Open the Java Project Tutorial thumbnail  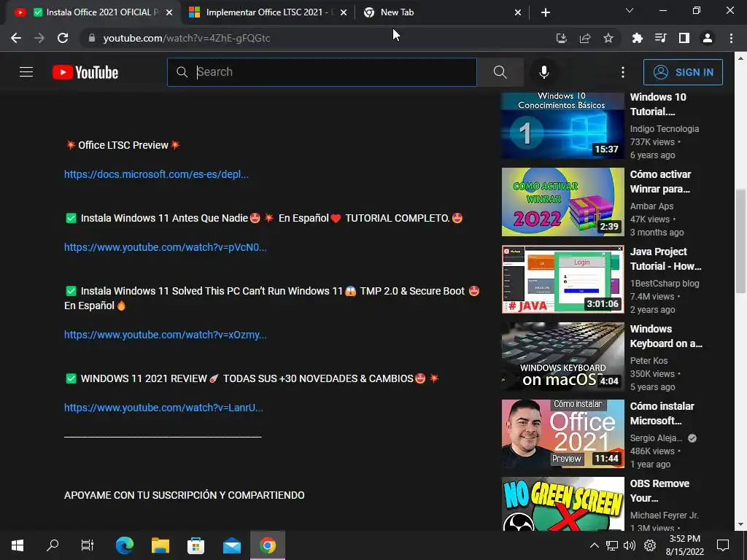[562, 279]
